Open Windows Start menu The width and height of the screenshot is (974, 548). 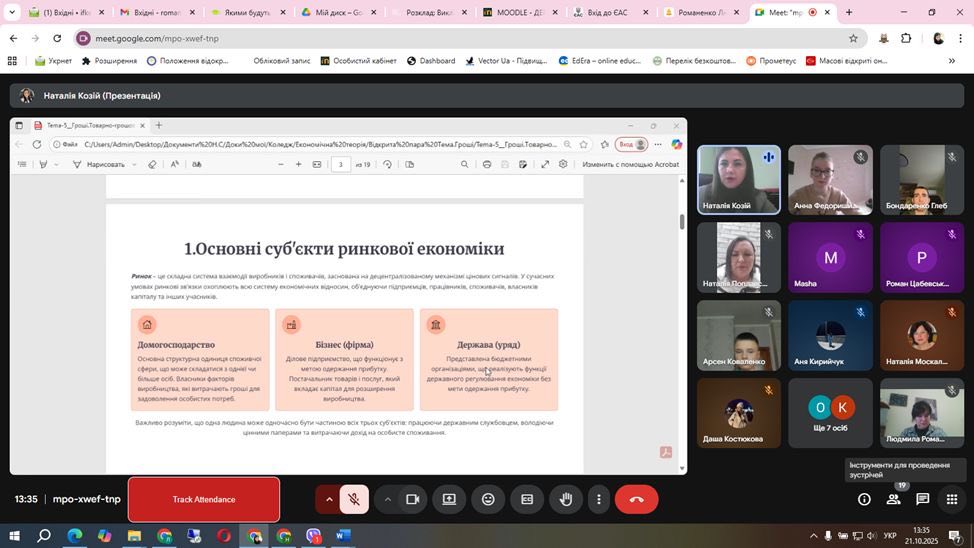tap(14, 536)
